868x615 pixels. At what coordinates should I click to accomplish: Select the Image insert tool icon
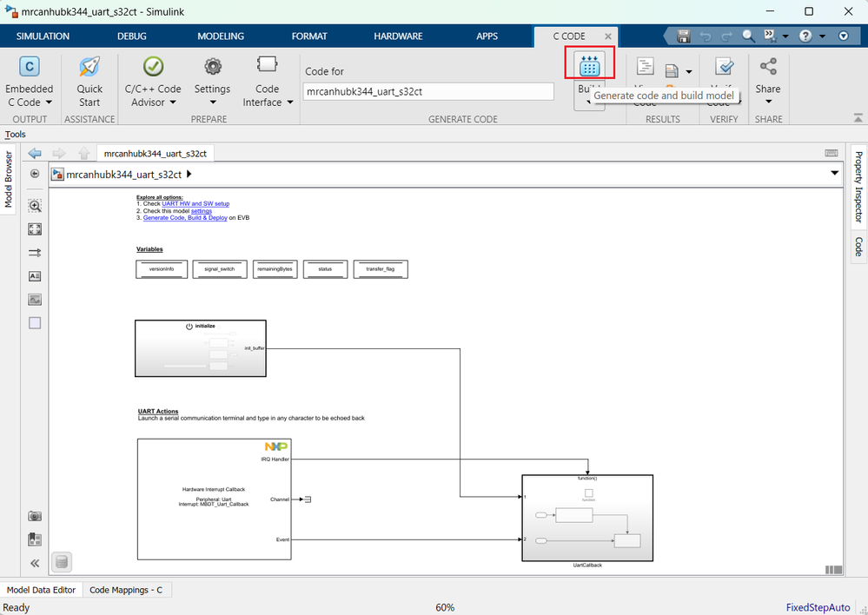tap(35, 300)
